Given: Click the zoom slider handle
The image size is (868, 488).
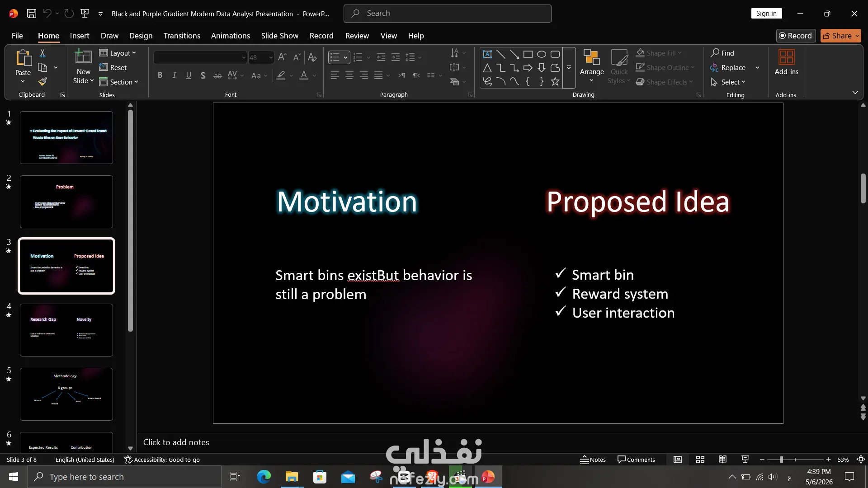Looking at the screenshot, I should coord(781,460).
